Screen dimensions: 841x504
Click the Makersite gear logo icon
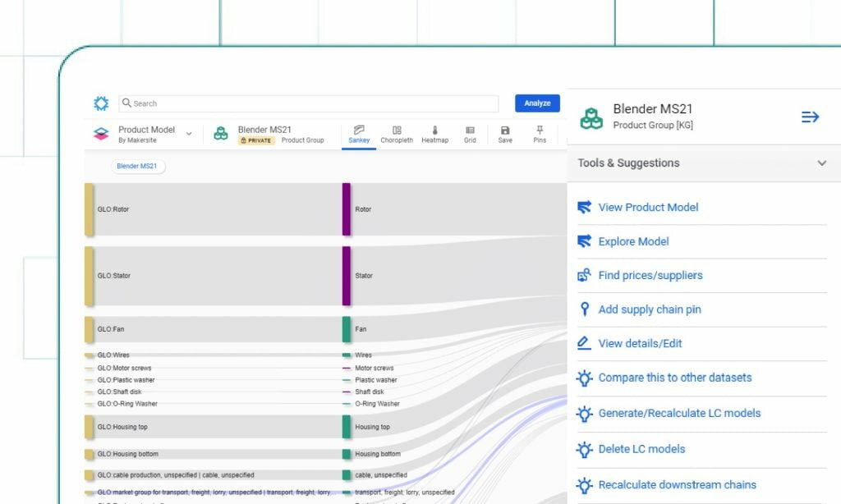[101, 103]
